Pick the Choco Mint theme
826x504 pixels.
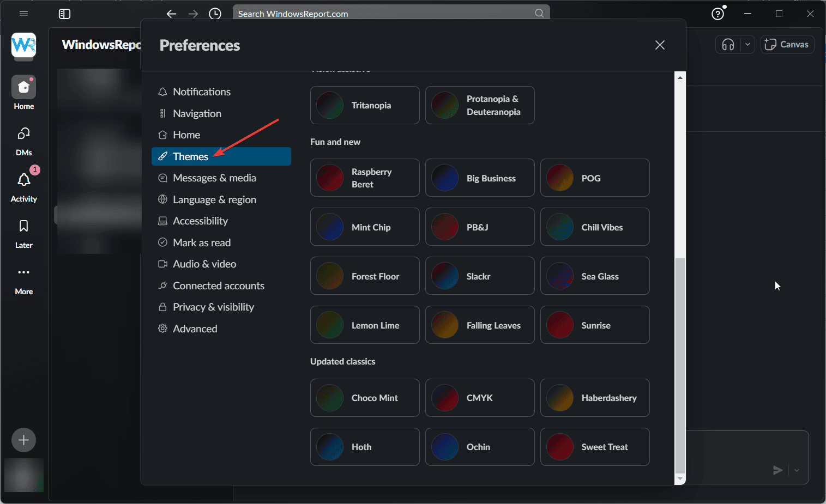point(365,398)
